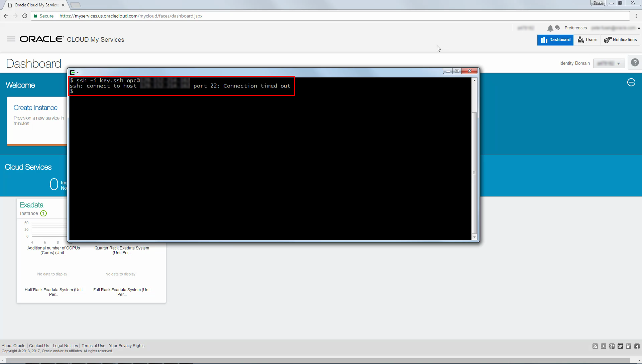Click the 'Connection timed out' terminal text
The image size is (642, 364).
[257, 86]
